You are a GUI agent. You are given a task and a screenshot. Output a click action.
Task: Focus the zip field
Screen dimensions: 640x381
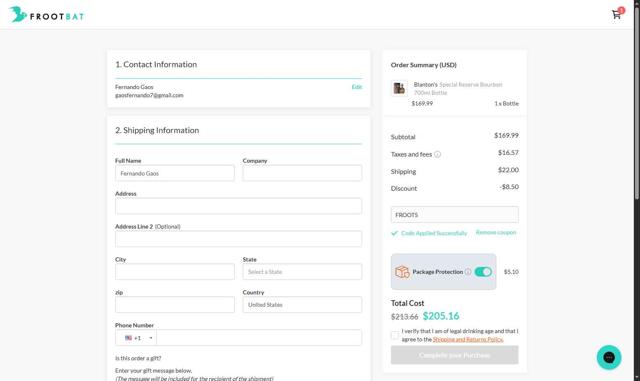pyautogui.click(x=175, y=305)
